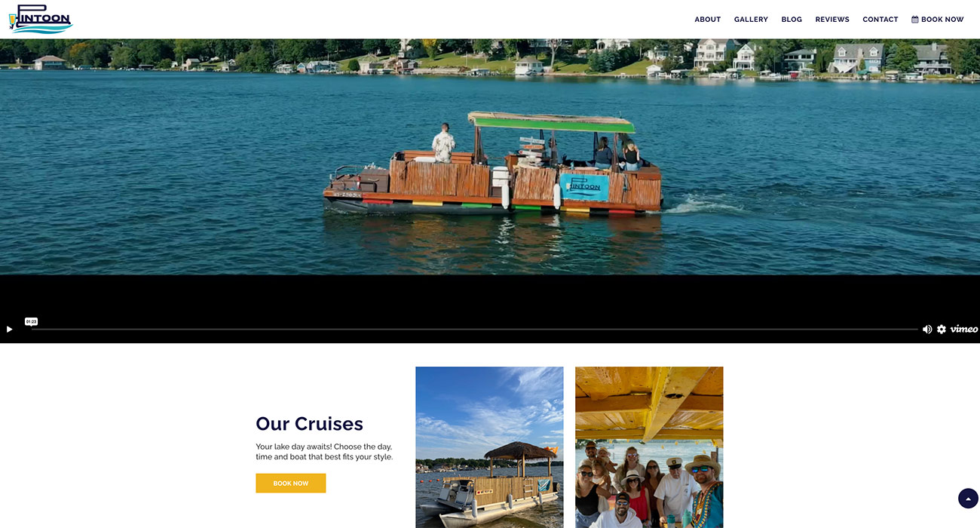Seek to the middle of the video progress bar

(474, 329)
